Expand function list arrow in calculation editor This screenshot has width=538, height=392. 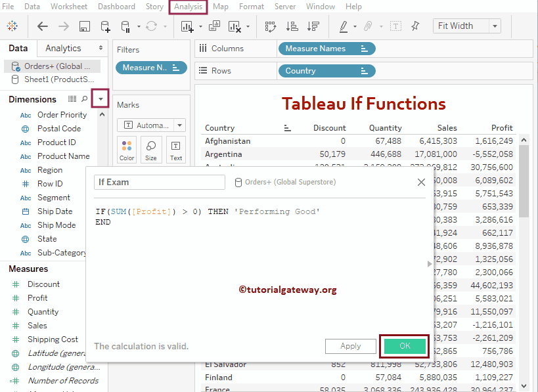pyautogui.click(x=429, y=264)
